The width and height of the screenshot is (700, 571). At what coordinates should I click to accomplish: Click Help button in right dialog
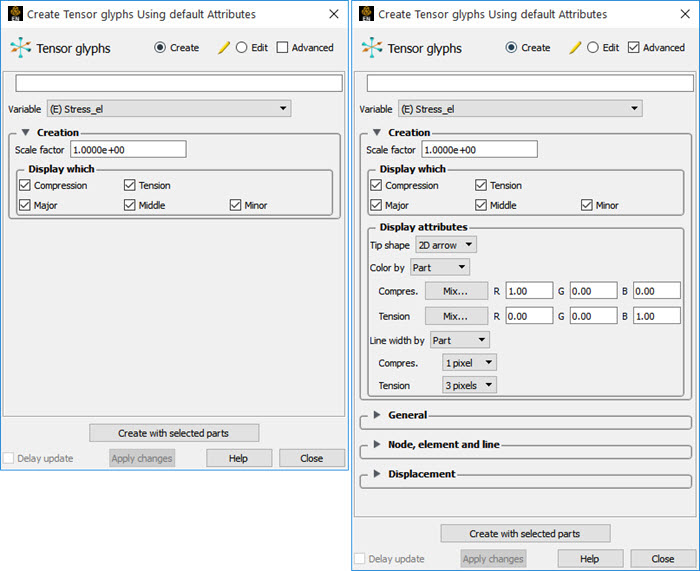[590, 559]
